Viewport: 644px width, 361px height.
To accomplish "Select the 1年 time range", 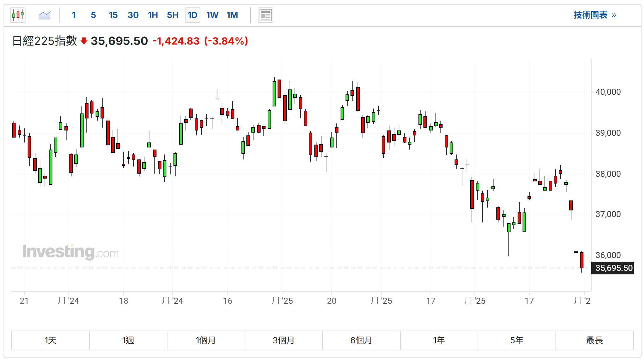I will pyautogui.click(x=439, y=340).
